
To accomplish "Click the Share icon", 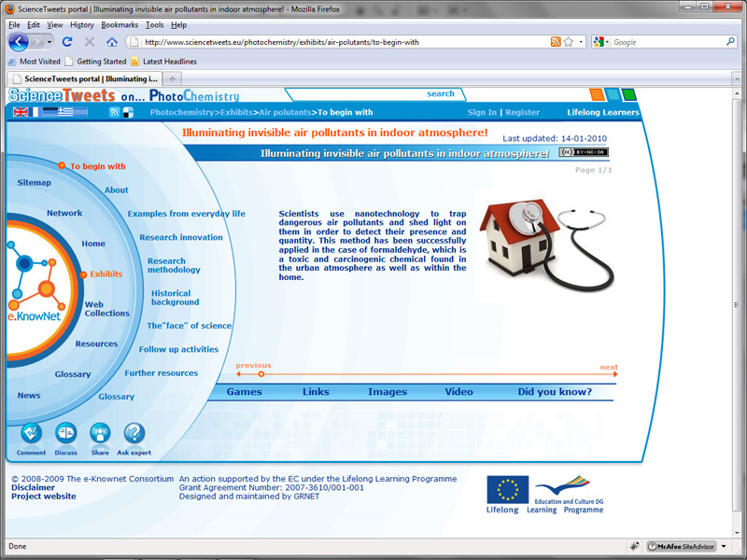I will (x=100, y=433).
